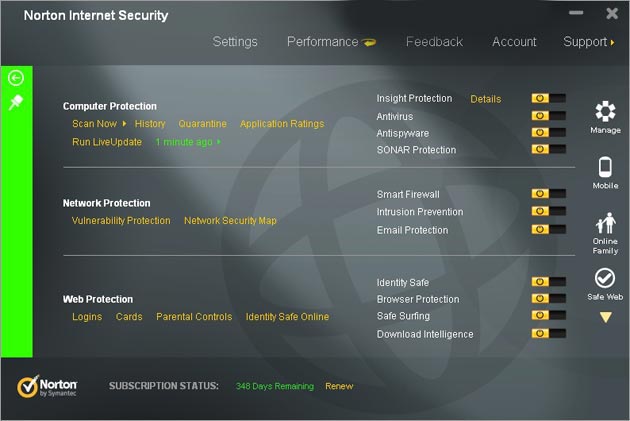Expand more sidebar items with yellow down arrow
This screenshot has height=421, width=630.
point(605,317)
